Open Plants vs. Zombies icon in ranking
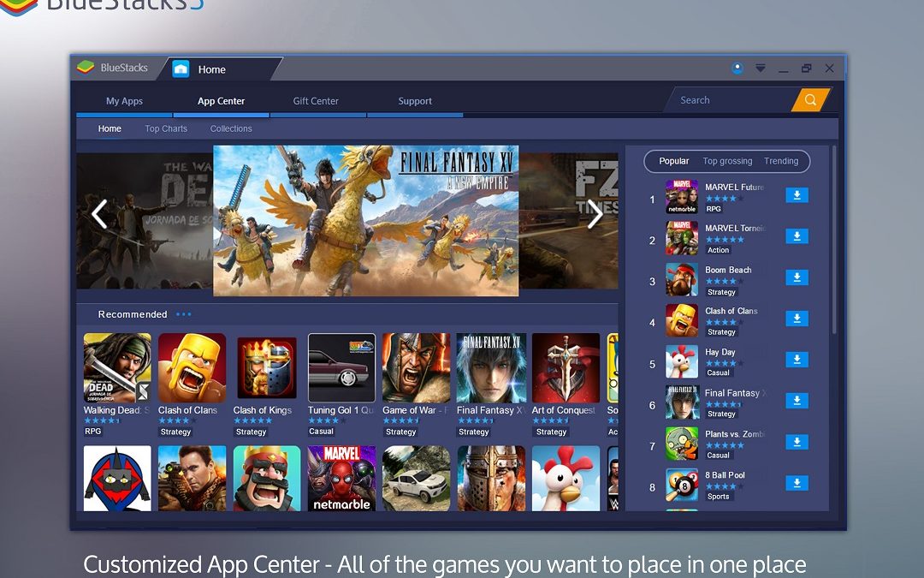The image size is (924, 578). [682, 444]
